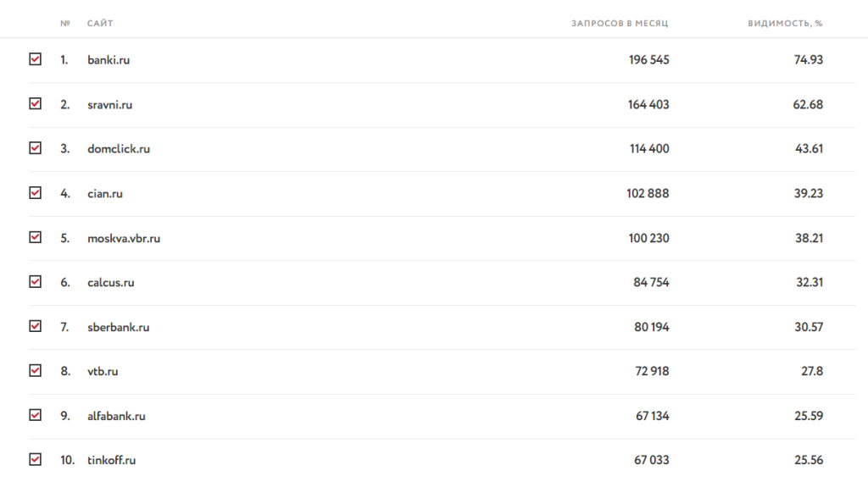
Task: Click the № column header
Action: 65,23
